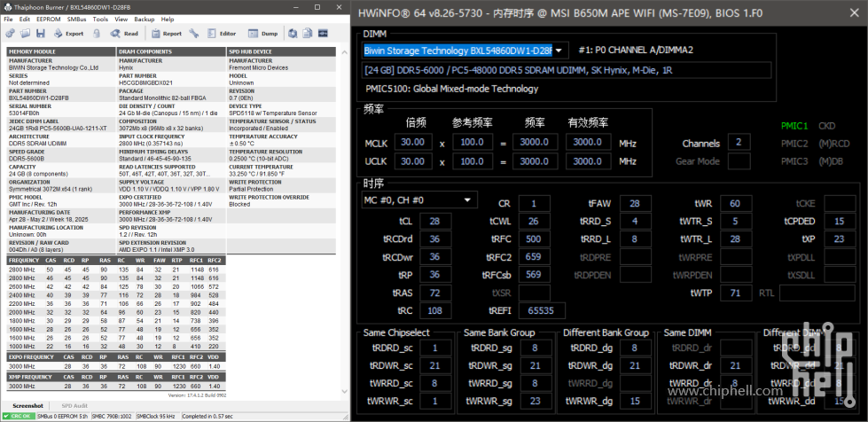Click SMBClock 95 kHz status entry
This screenshot has height=422, width=868.
(156, 416)
